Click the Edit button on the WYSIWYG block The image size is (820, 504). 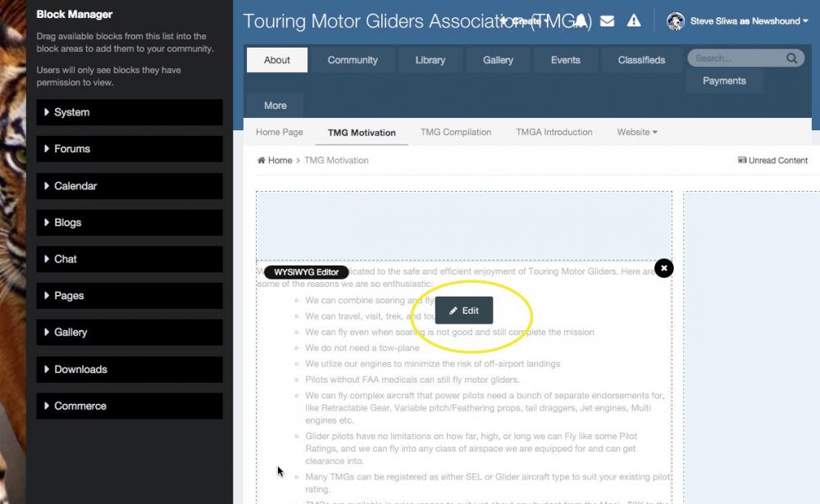(464, 311)
